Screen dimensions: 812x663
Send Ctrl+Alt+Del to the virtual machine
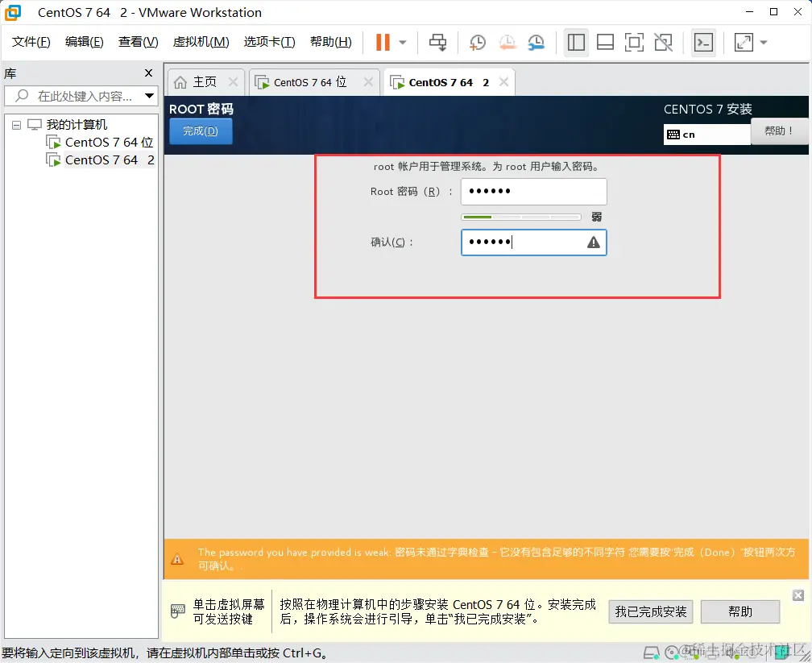pos(437,43)
